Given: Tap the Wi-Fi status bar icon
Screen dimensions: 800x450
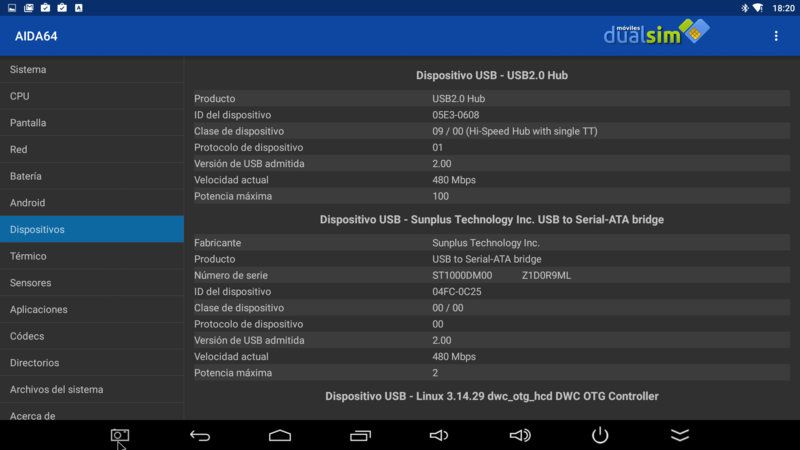Looking at the screenshot, I should [x=758, y=8].
